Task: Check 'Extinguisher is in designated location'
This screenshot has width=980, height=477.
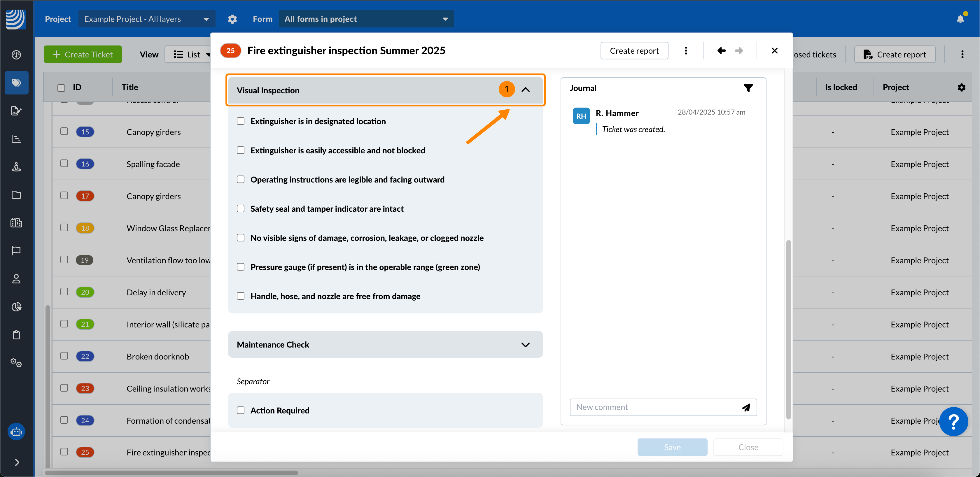Action: point(240,121)
